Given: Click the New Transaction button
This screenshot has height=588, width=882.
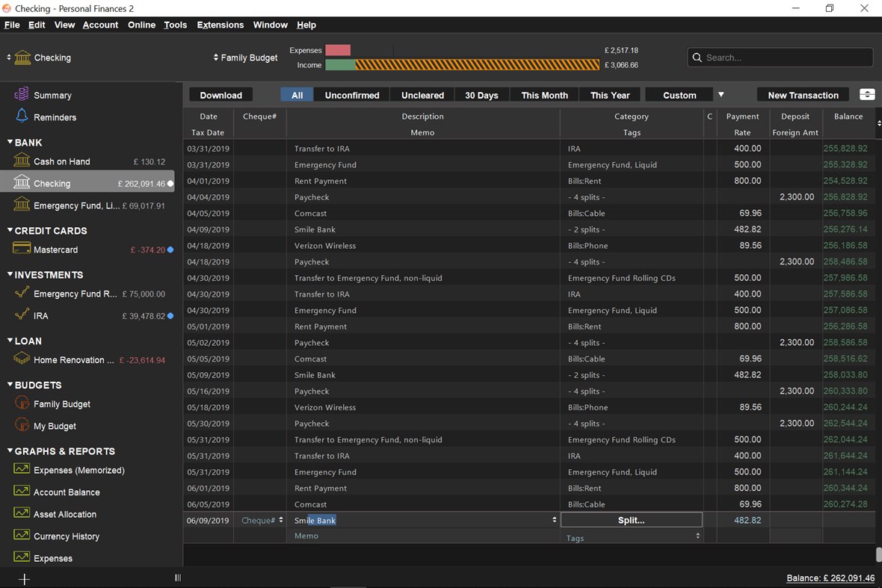Looking at the screenshot, I should 803,95.
